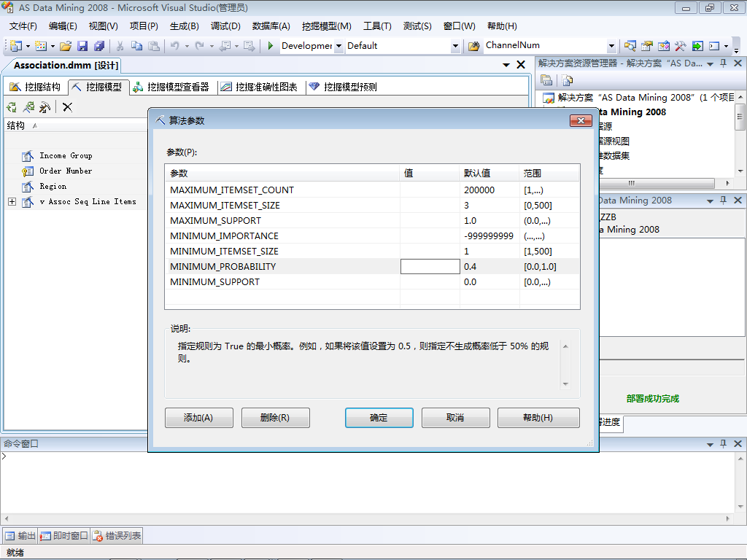The width and height of the screenshot is (747, 560).
Task: Select the MAXIMUM_ITEMSET_COUNT parameter row
Action: [x=372, y=190]
